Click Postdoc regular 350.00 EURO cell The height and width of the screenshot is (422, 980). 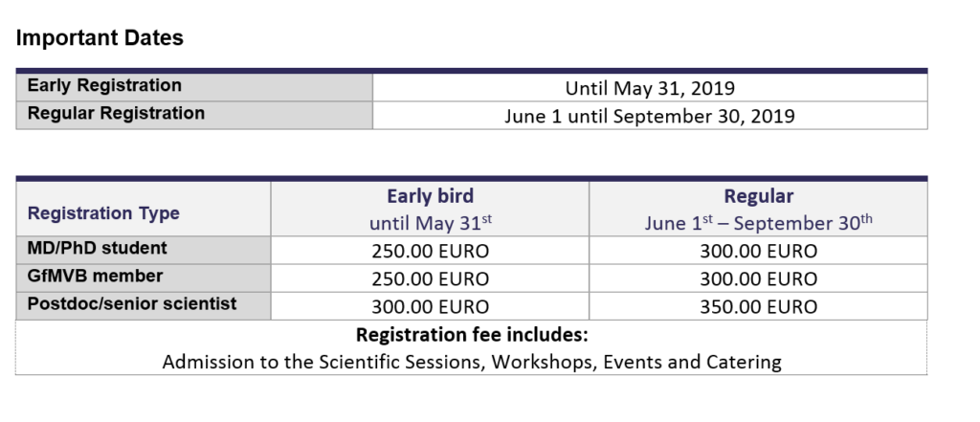tap(758, 306)
